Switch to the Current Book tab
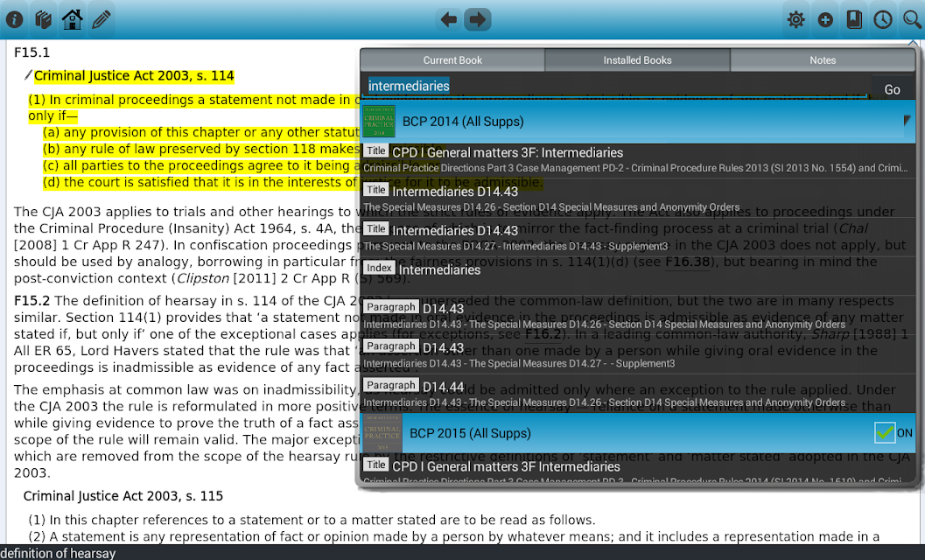Screen dimensions: 925x560 point(452,60)
